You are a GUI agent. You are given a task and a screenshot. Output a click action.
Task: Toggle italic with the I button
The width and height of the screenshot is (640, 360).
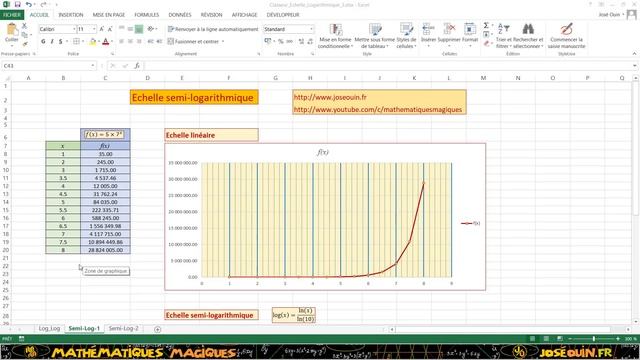pyautogui.click(x=52, y=41)
